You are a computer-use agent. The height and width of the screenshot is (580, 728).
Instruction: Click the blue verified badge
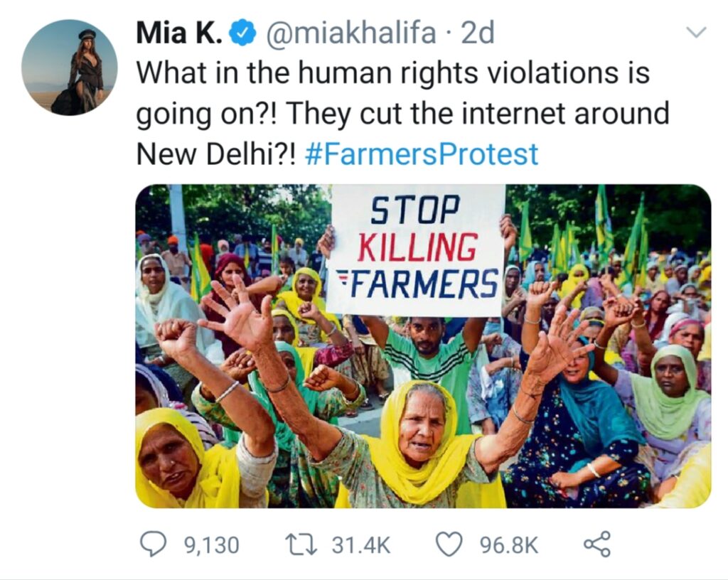pos(243,34)
